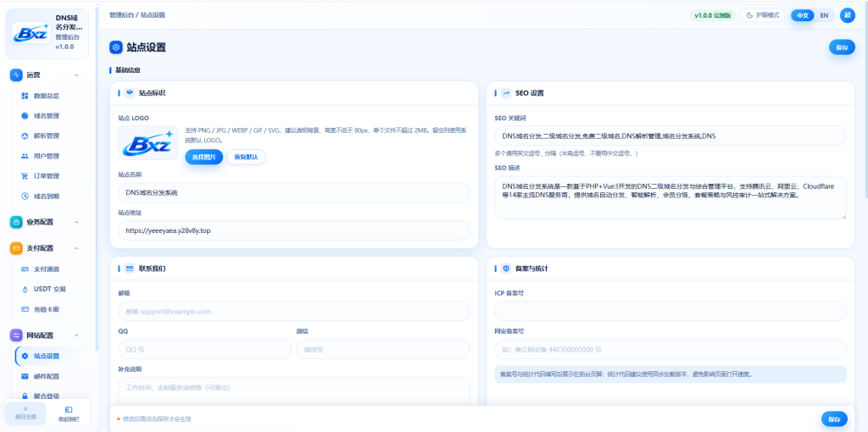Open 用户管理 people icon in sidebar
The height and width of the screenshot is (432, 868).
click(25, 156)
